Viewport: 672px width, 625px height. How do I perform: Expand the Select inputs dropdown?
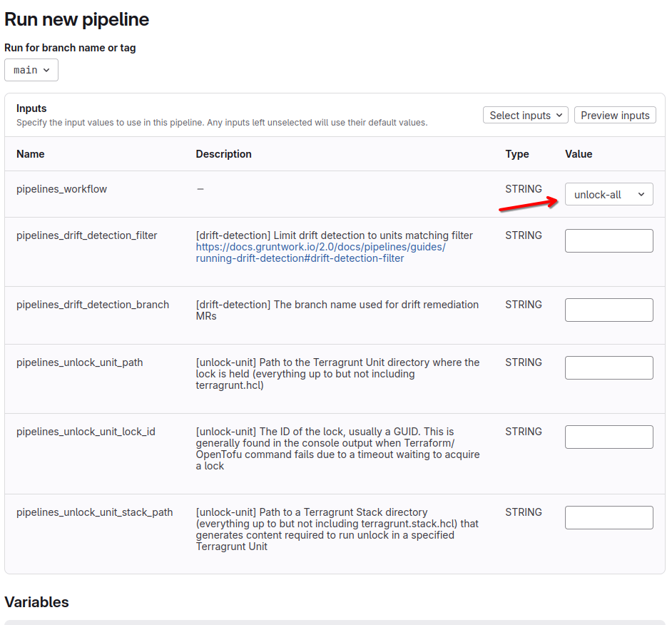point(526,116)
